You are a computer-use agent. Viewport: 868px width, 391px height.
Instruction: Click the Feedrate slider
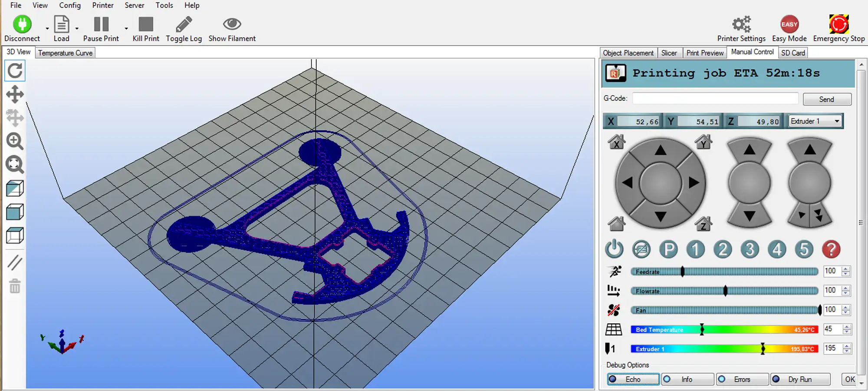[724, 272]
